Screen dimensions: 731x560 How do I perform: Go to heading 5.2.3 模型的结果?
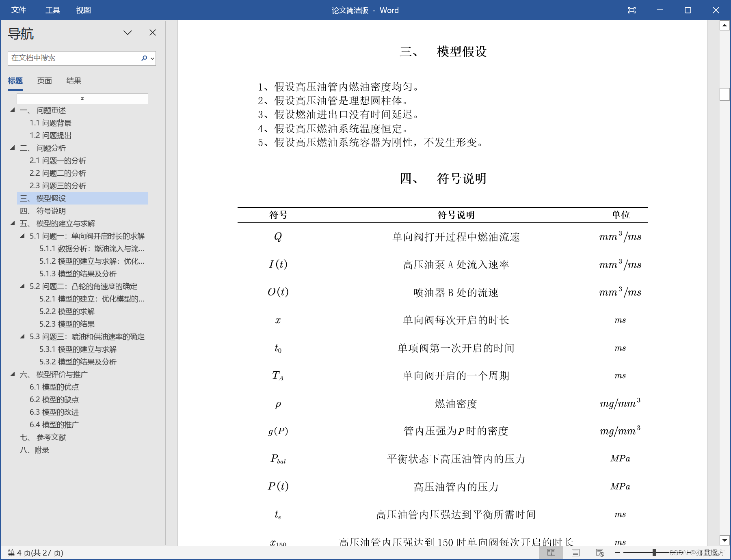coord(67,324)
